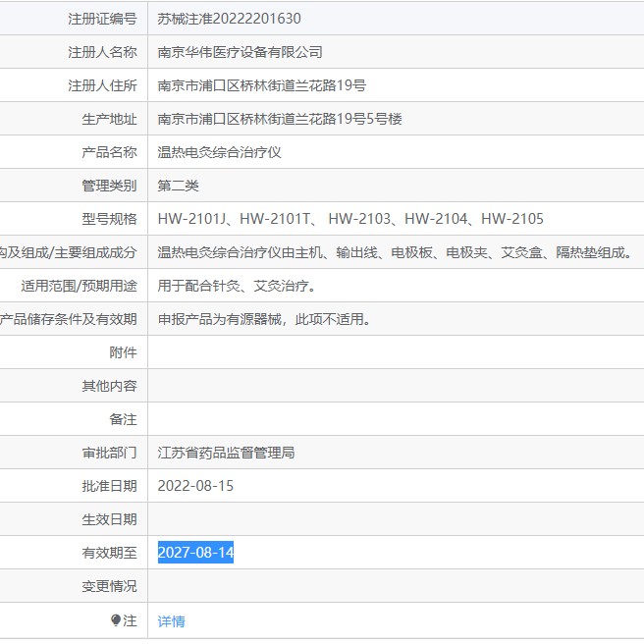Image resolution: width=644 pixels, height=644 pixels.
Task: Click the highlighted date 2027-08-14
Action: click(195, 553)
